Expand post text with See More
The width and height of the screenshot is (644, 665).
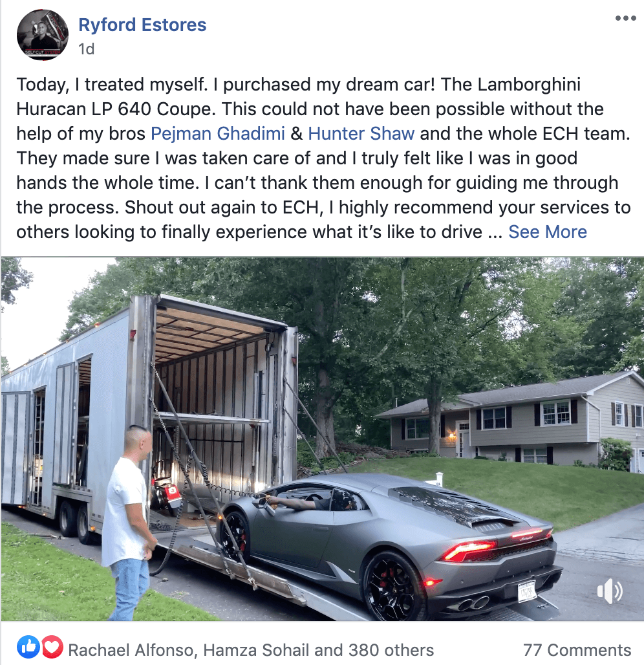(548, 232)
